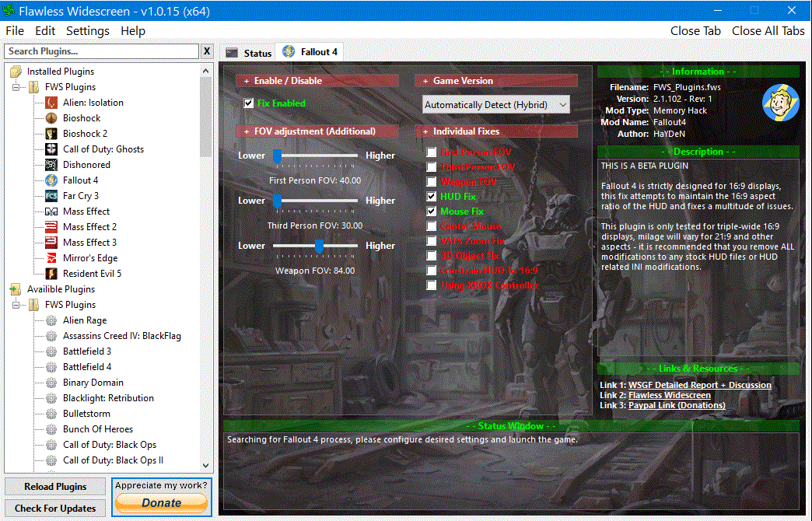The width and height of the screenshot is (812, 521).
Task: Click the Bulletstorm gear icon
Action: coord(51,413)
